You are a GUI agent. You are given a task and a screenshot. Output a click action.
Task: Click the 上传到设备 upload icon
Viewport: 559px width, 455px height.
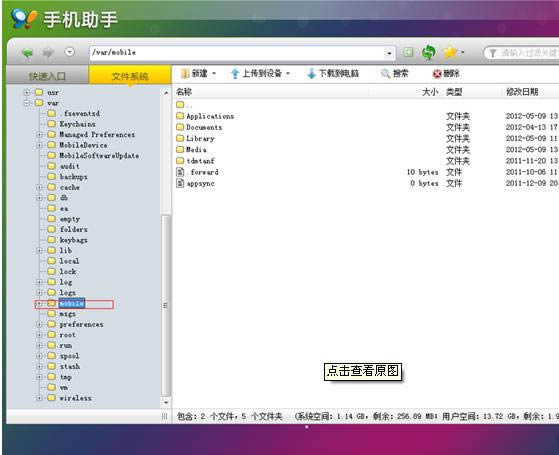point(235,74)
